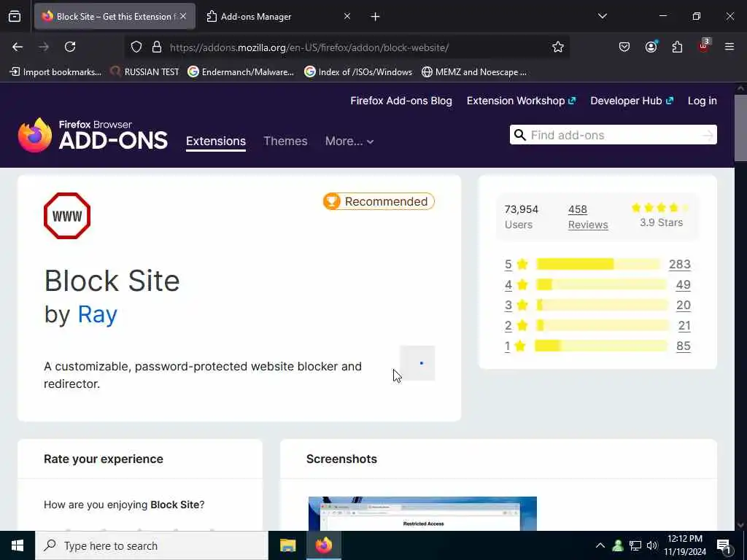Open the RUSSIAN TEST bookmark
Screen dimensions: 747x560
coord(145,72)
